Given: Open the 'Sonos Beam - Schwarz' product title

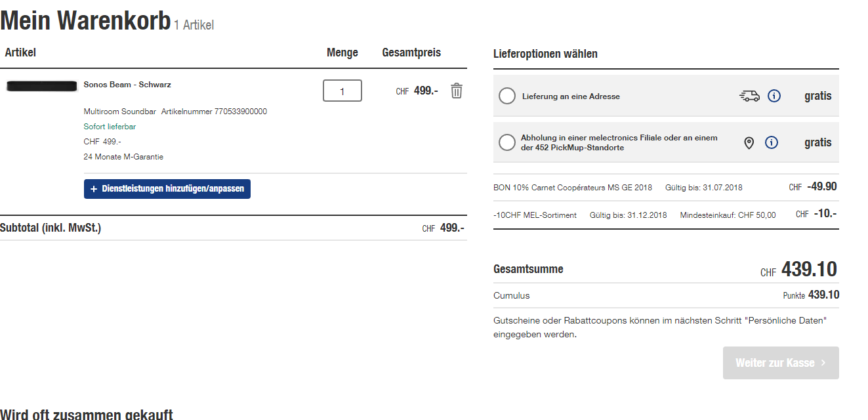Looking at the screenshot, I should 127,85.
